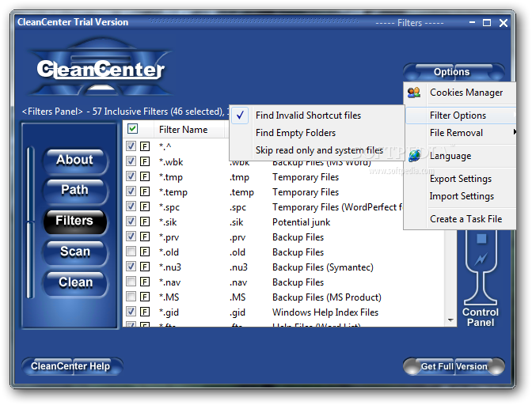Expand the File Removal submenu arrow

pos(515,132)
